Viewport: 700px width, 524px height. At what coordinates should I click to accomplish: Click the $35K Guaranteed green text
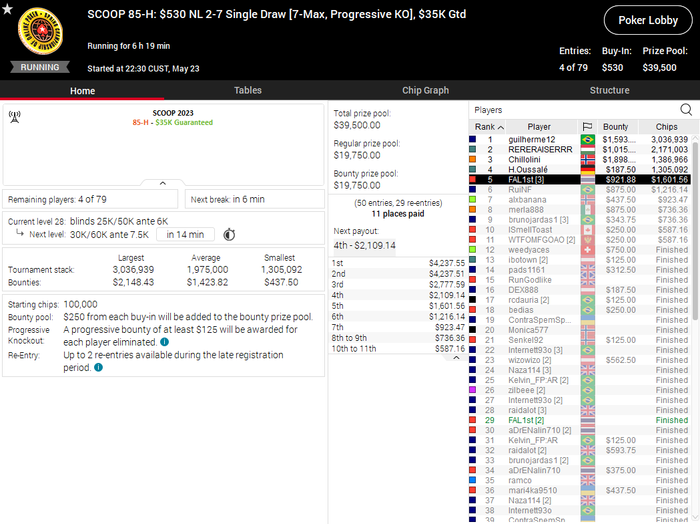coord(184,122)
